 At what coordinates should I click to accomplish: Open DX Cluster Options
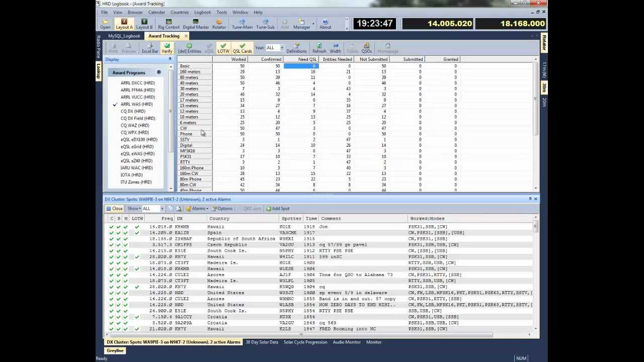coord(222,209)
